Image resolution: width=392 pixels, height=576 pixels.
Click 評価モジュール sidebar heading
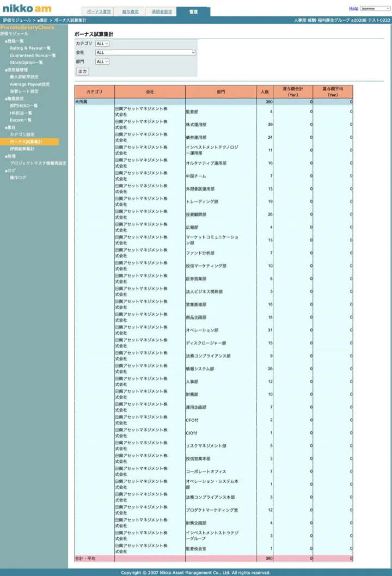tap(14, 33)
